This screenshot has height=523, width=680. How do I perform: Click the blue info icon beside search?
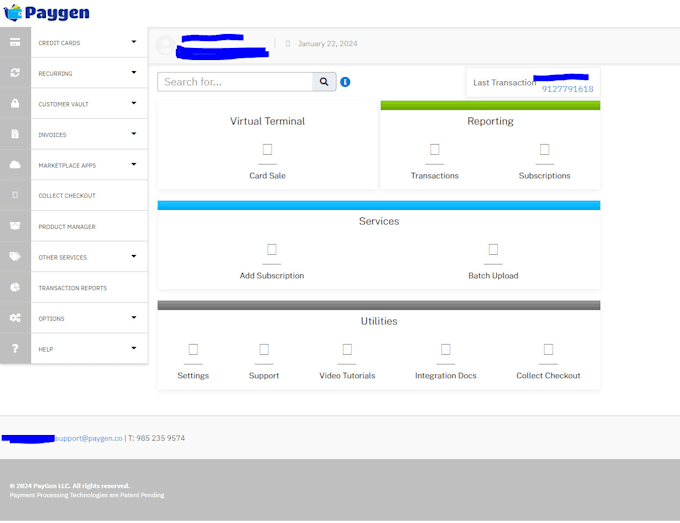tap(345, 82)
